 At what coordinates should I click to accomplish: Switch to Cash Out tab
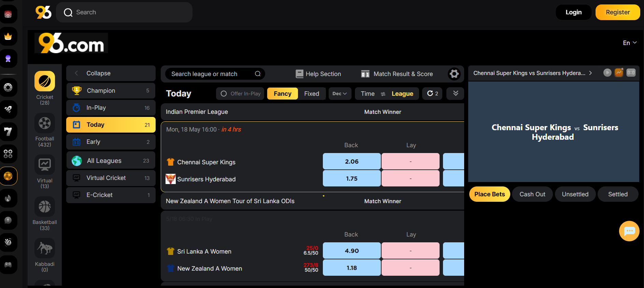pyautogui.click(x=532, y=194)
